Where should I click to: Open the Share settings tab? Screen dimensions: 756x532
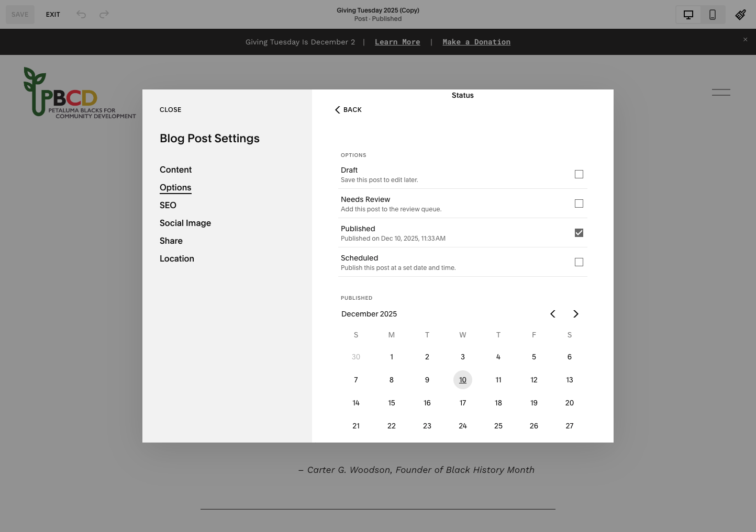click(x=171, y=241)
